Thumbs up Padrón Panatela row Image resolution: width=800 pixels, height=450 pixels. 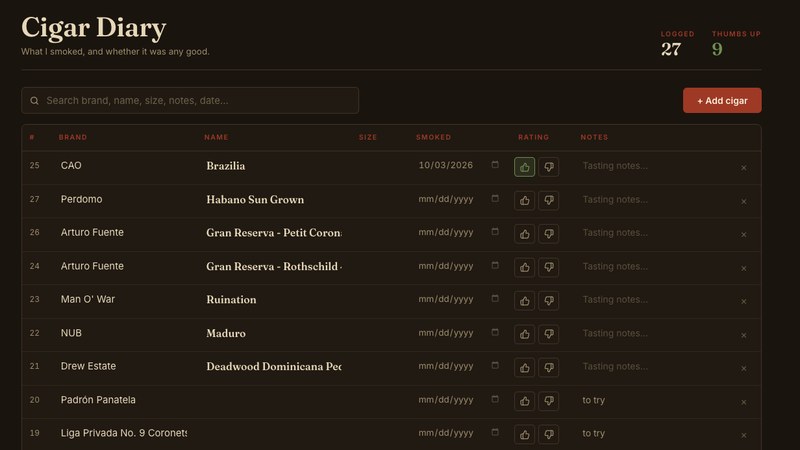pos(524,401)
